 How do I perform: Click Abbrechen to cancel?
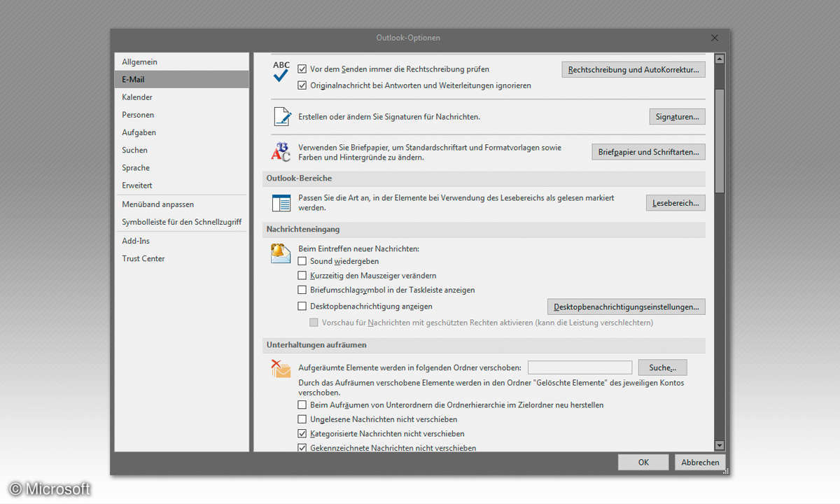click(x=700, y=462)
